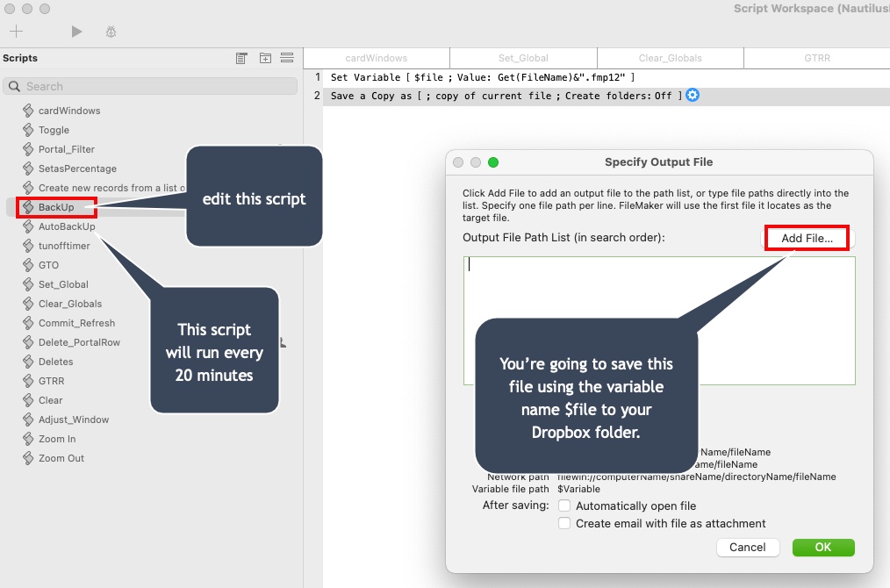This screenshot has width=890, height=588.
Task: Enable Create email with file as attachment
Action: (x=564, y=523)
